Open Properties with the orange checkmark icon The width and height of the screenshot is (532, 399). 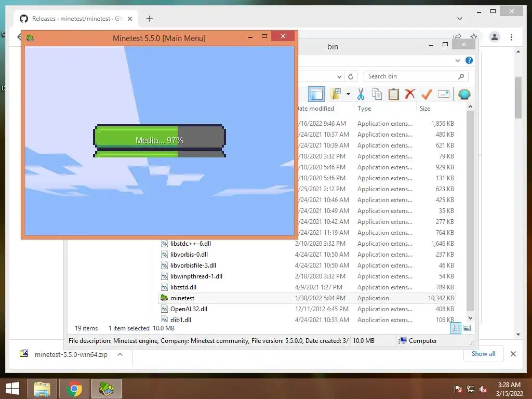pyautogui.click(x=427, y=94)
